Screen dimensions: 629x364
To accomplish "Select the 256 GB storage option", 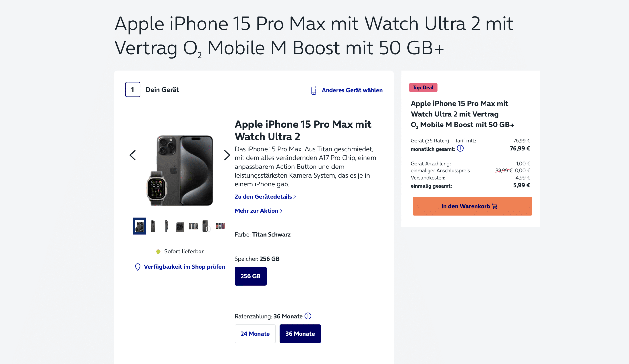I will tap(251, 276).
